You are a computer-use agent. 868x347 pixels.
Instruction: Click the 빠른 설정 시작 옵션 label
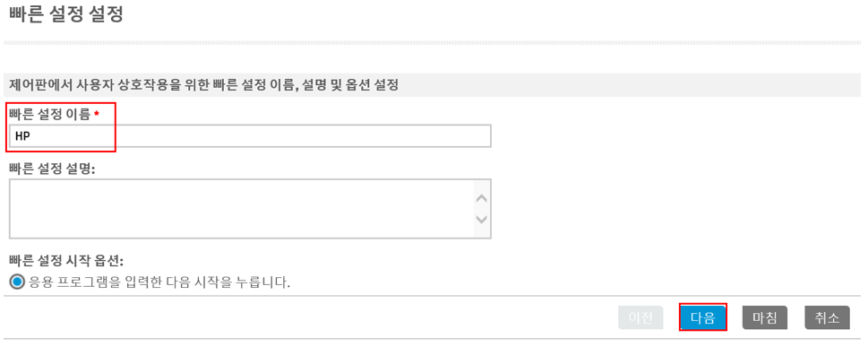[65, 261]
